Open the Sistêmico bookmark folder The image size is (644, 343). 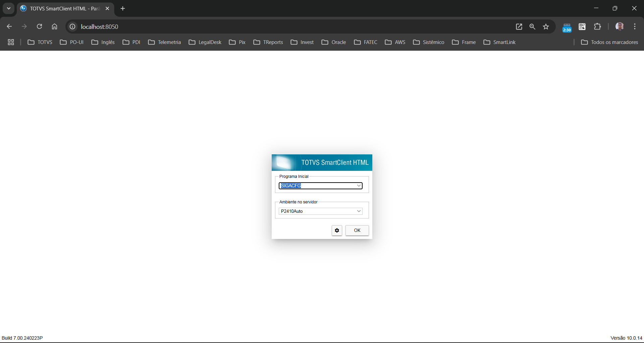click(429, 42)
